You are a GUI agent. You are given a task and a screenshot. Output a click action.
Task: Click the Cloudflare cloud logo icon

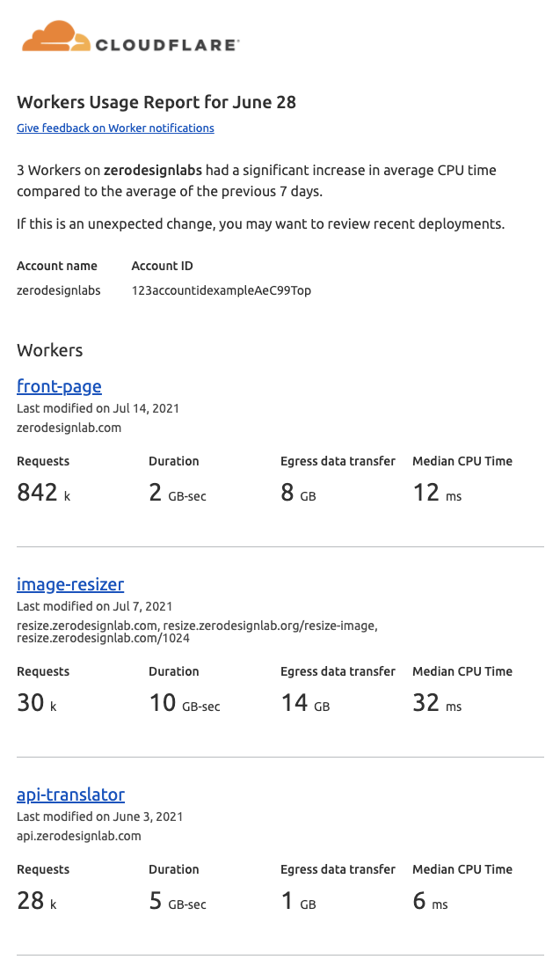click(55, 38)
